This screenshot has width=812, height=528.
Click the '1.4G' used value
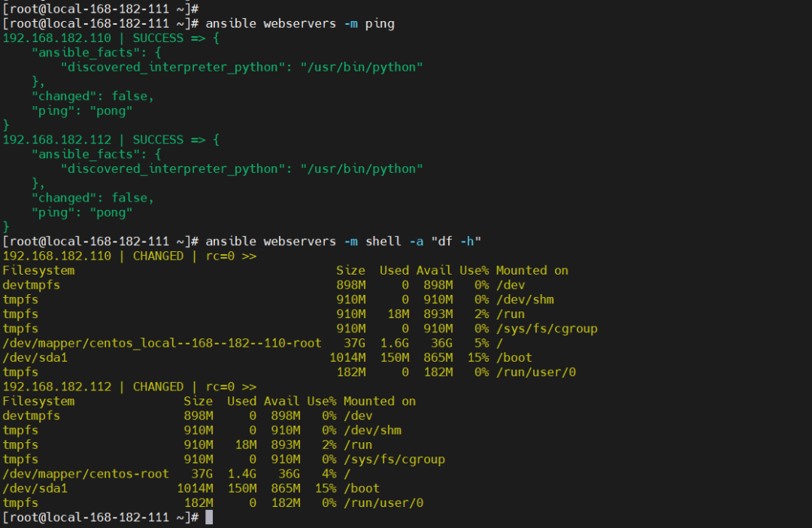(242, 474)
